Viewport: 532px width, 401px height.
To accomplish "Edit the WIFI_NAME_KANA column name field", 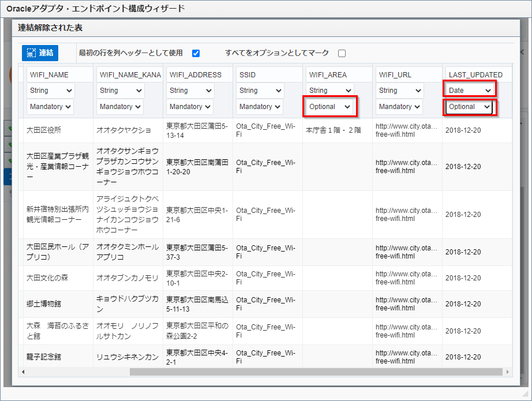I will tap(129, 74).
